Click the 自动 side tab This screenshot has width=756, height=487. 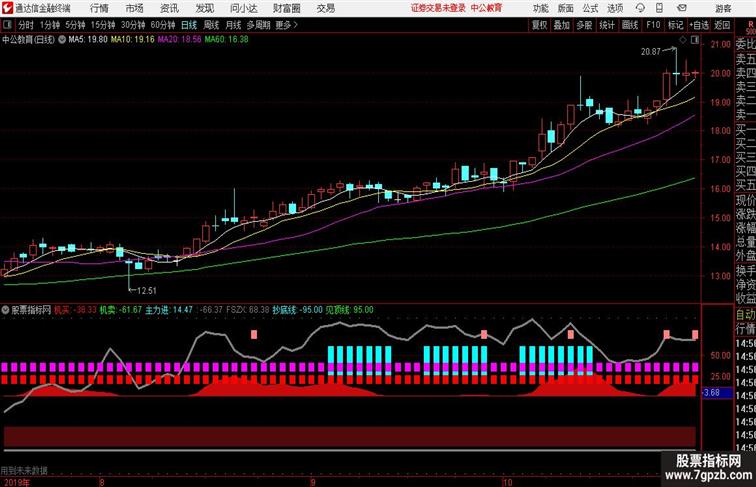click(x=745, y=315)
